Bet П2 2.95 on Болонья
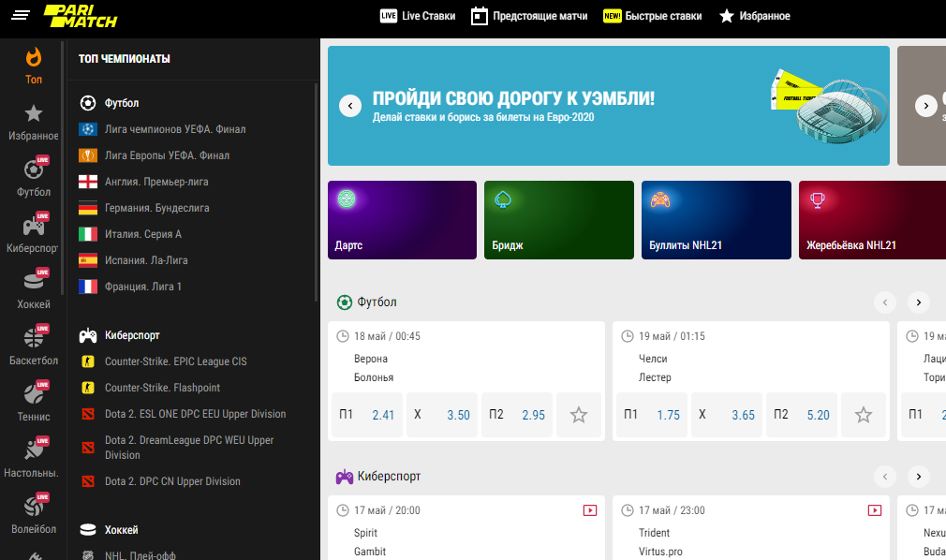The image size is (946, 560). 517,415
